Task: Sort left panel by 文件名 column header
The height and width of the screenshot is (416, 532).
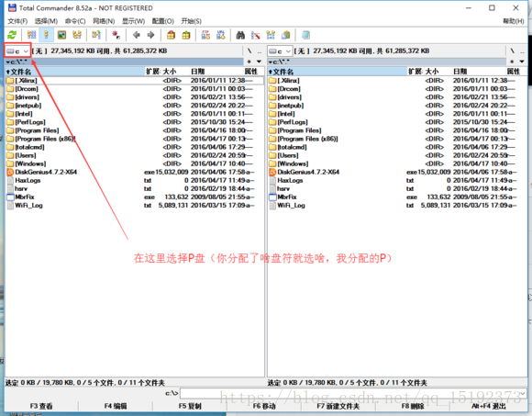Action: click(75, 72)
